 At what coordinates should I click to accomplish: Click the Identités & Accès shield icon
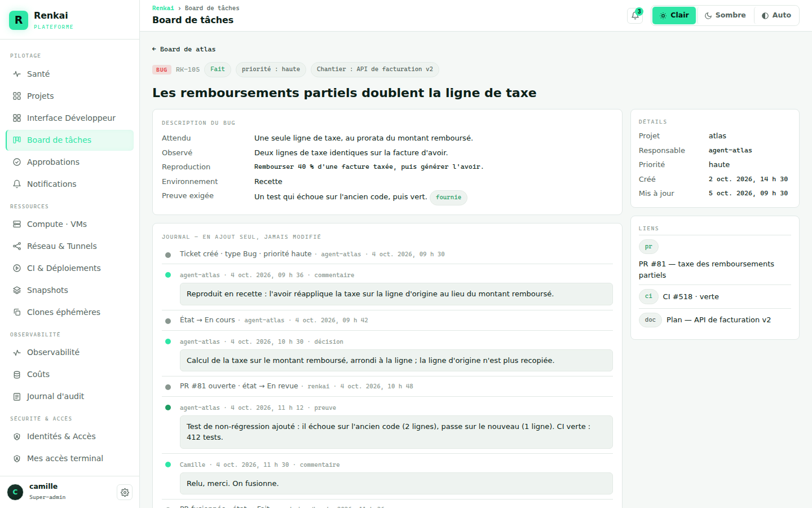(x=17, y=436)
